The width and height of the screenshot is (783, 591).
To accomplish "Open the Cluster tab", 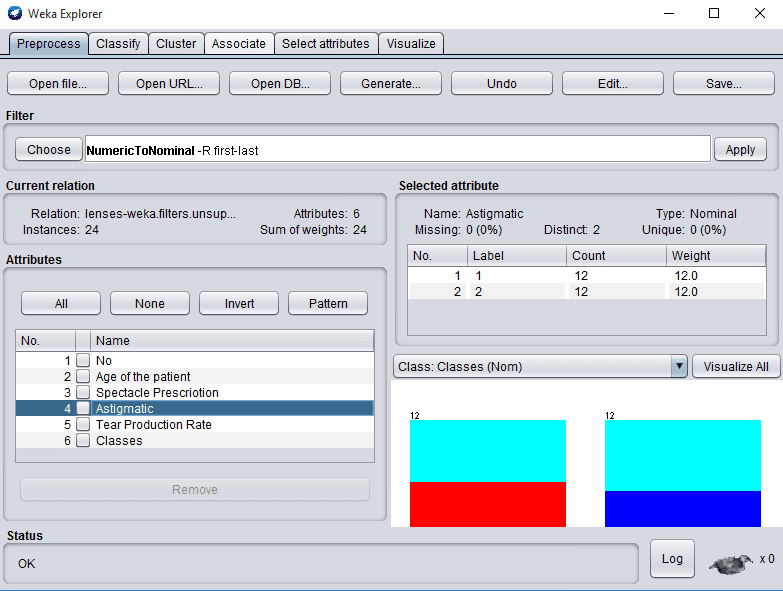I will click(176, 43).
